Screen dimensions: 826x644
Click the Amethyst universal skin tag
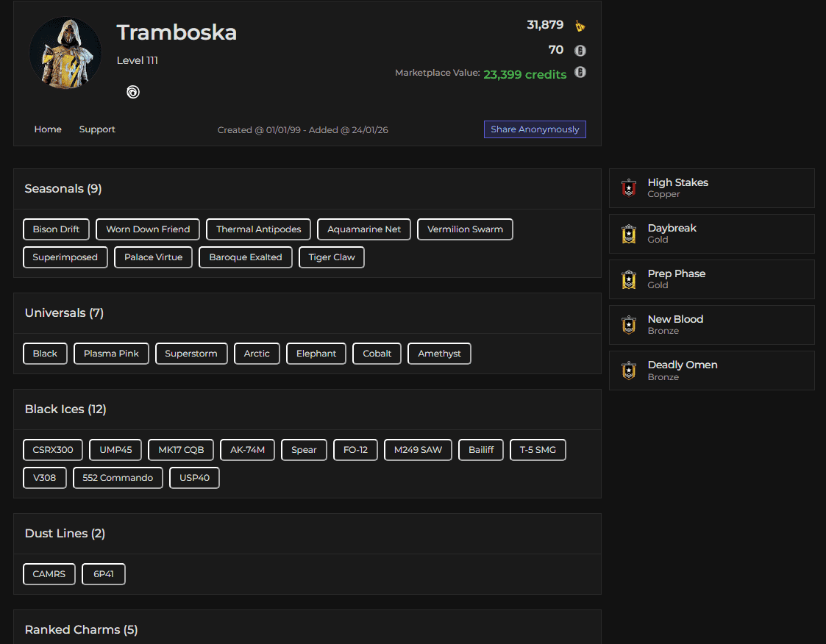tap(439, 354)
